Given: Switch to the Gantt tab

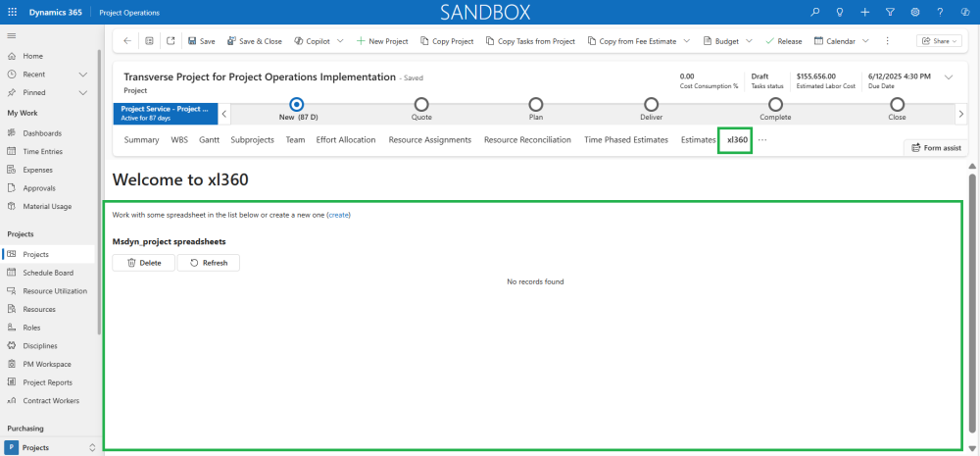Looking at the screenshot, I should (210, 140).
